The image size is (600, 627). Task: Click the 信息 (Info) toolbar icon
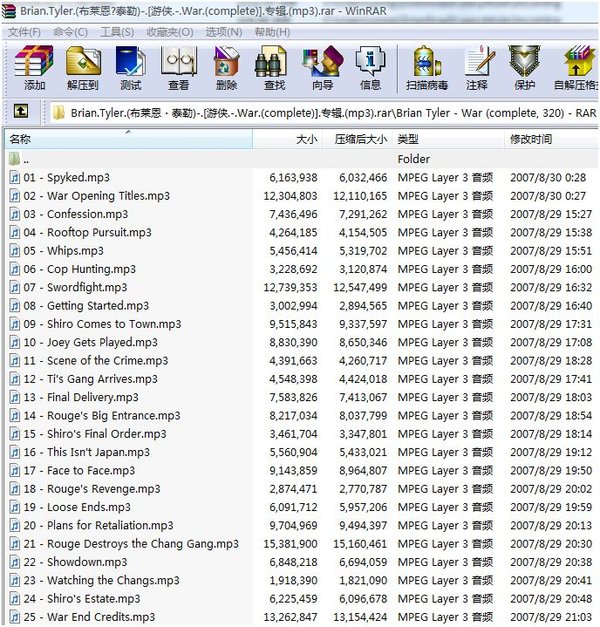coord(370,61)
